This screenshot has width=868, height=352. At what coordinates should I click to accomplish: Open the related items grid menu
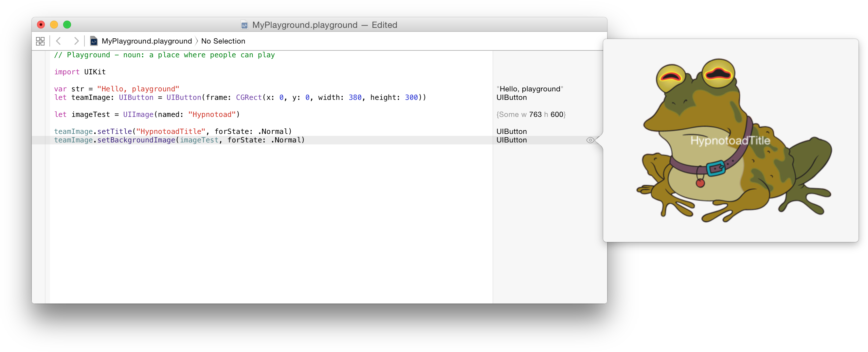[x=40, y=41]
